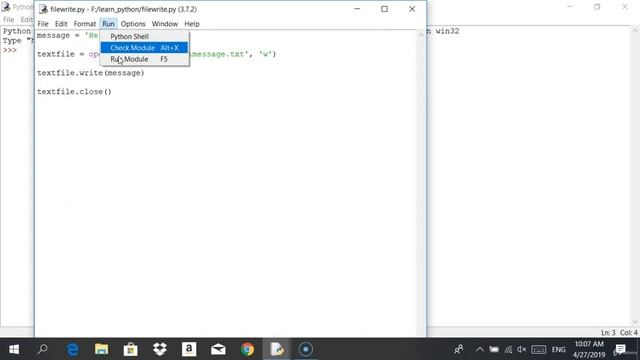640x360 pixels.
Task: Open the Amazon taskbar icon
Action: [x=189, y=349]
